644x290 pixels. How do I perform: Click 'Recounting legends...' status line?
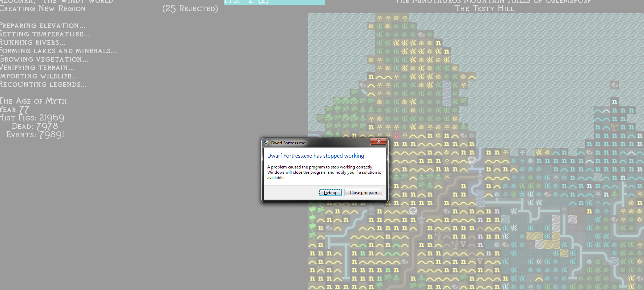[43, 84]
